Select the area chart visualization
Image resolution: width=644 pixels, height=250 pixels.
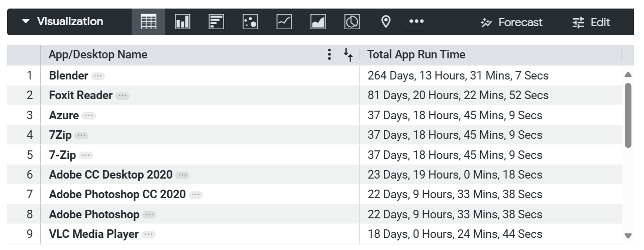click(x=318, y=22)
